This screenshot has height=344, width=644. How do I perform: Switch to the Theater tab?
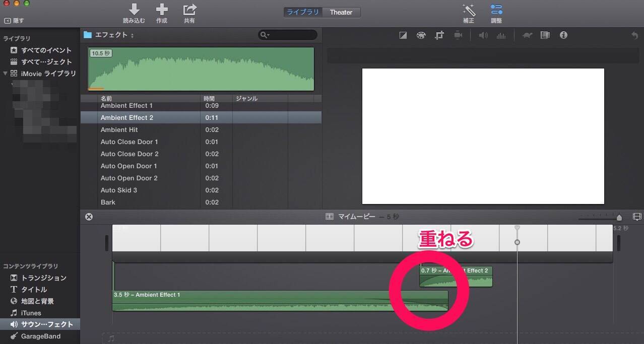(x=341, y=12)
